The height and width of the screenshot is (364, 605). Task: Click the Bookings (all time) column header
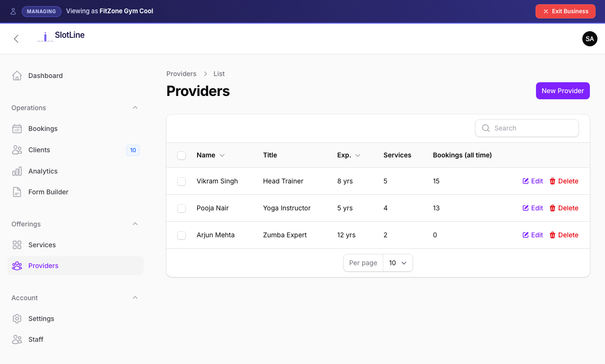click(462, 155)
